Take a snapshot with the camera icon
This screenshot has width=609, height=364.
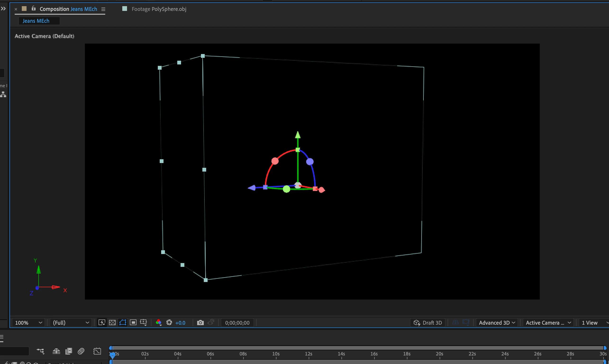[200, 323]
